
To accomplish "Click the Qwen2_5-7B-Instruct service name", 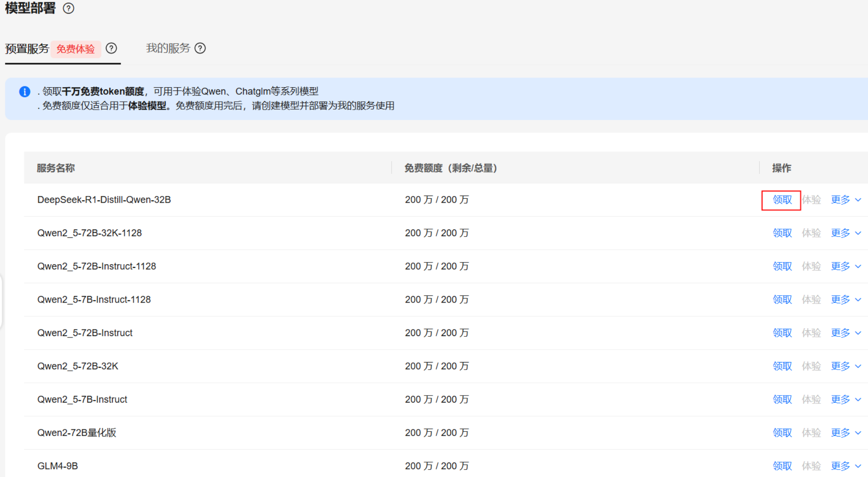I will click(82, 399).
